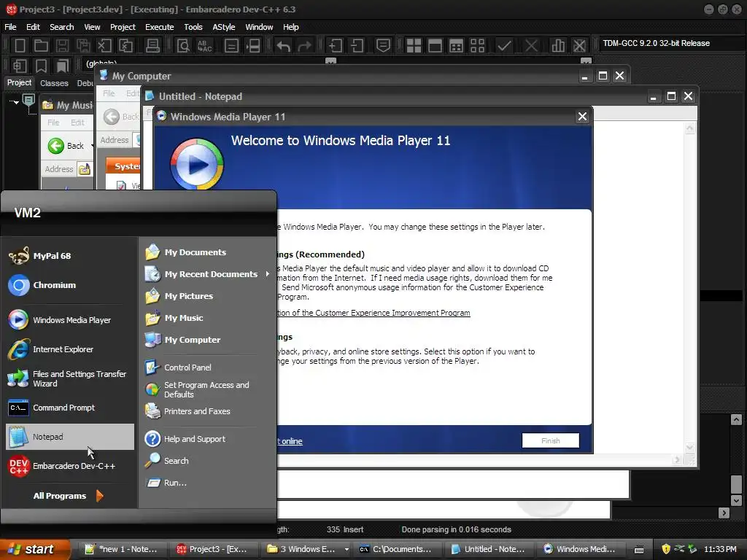This screenshot has height=560, width=747.
Task: Click the Compile four-squares icon in Dev-C++ toolbar
Action: pyautogui.click(x=414, y=46)
